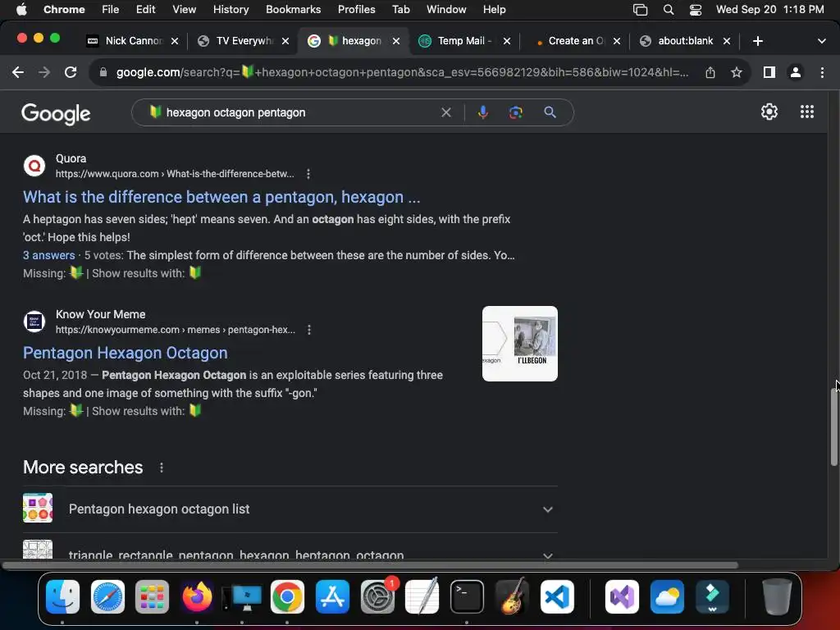Click the forward navigation arrow
Screen dimensions: 840x630
pos(44,72)
